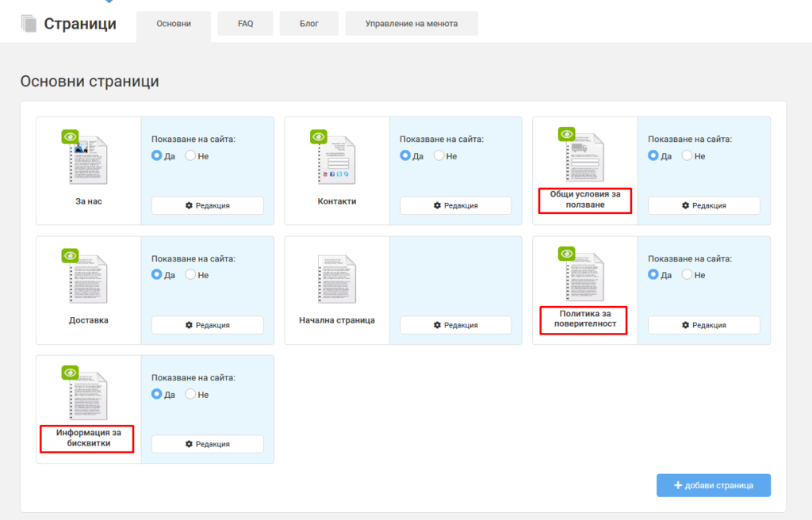Switch to the Основни tab
This screenshot has width=812, height=520.
[x=174, y=24]
